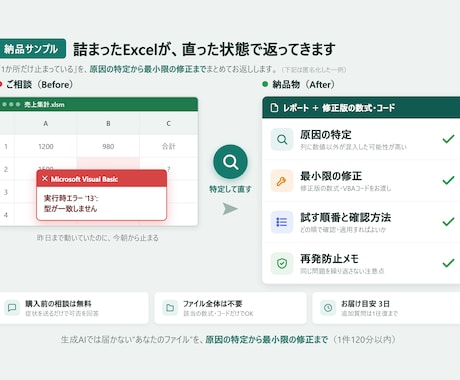Close the Microsoft Visual Basic error dialog

[45, 179]
